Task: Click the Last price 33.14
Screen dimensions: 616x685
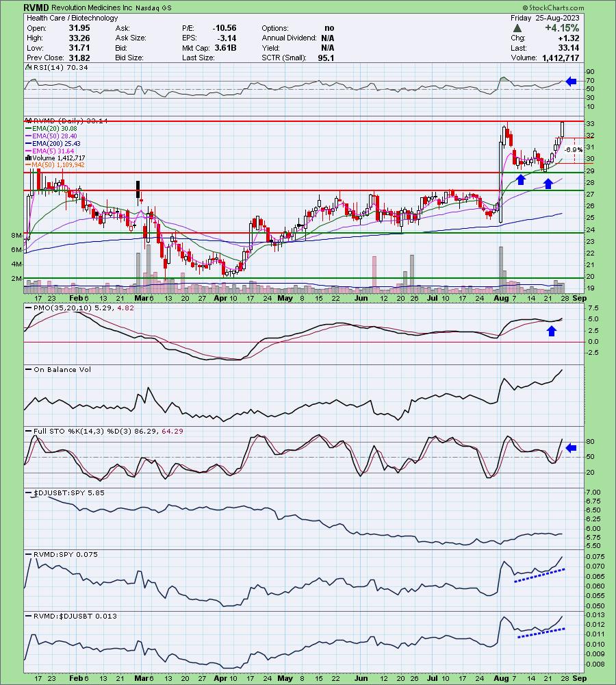Action: tap(569, 48)
